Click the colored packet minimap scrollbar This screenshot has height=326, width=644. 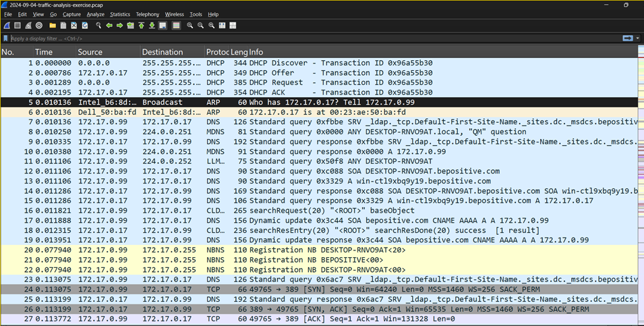click(641, 185)
